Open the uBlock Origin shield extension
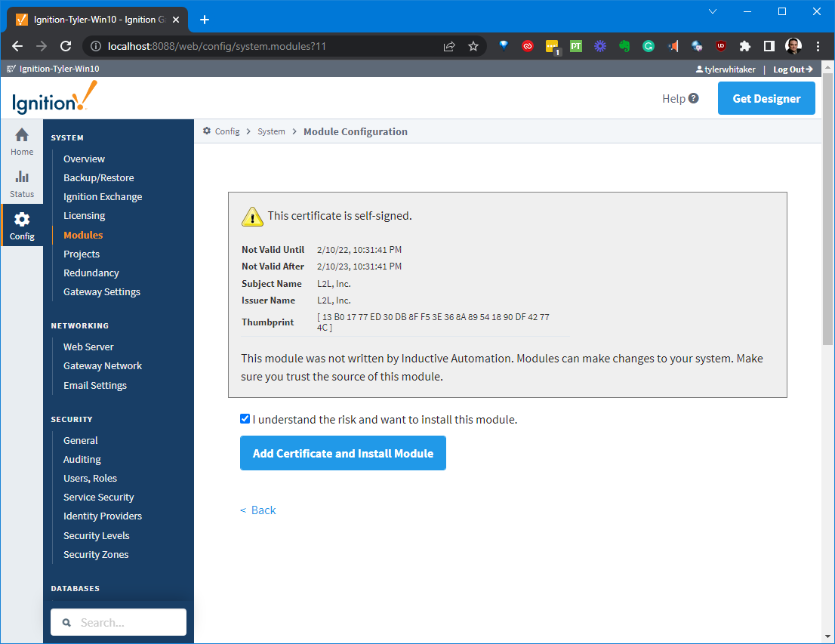The image size is (835, 644). (720, 46)
